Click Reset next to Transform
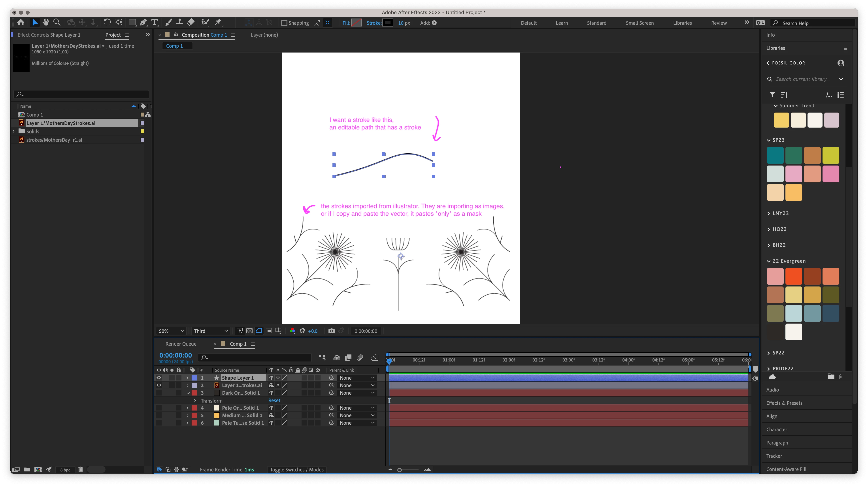The width and height of the screenshot is (868, 486). click(274, 400)
